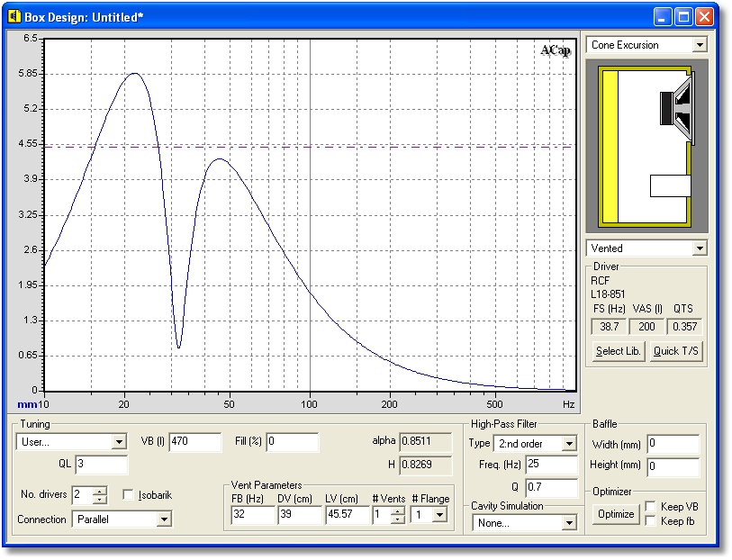Click the filter Q input field
Viewport: 732px width, 560px height.
[552, 487]
